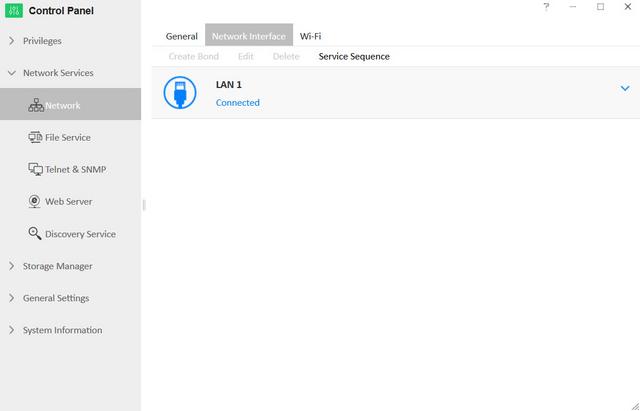
Task: Click the Delete button
Action: click(286, 56)
